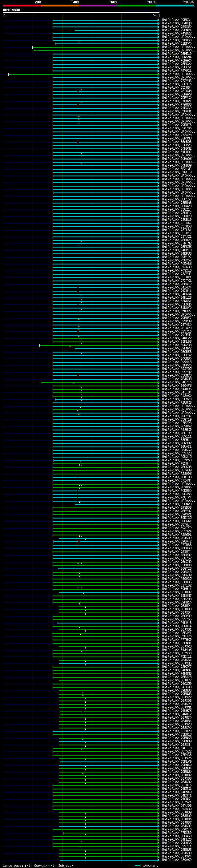Select hit label UniRef100_C4Q7L5
Image resolution: width=197 pixels, height=868 pixels.
click(x=176, y=382)
